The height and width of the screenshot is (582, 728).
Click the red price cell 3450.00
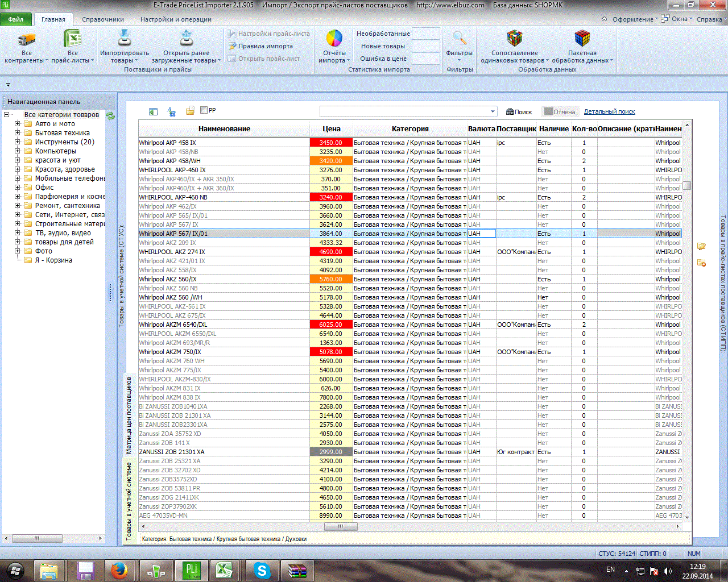pos(331,143)
